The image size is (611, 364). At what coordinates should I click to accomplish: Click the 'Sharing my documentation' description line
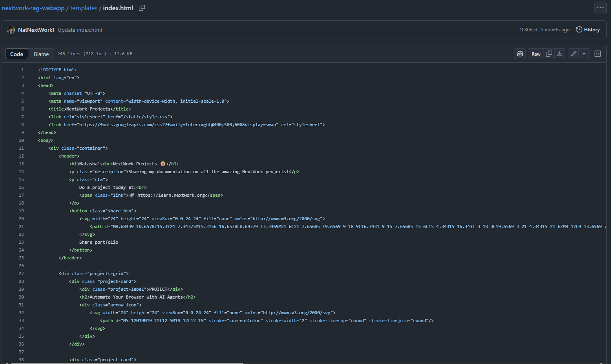[184, 172]
